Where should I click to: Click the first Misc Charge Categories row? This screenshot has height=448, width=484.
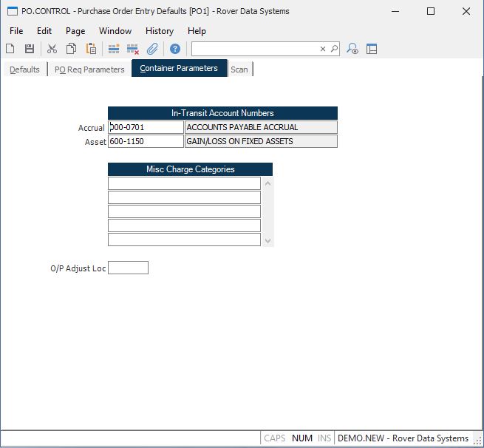coord(184,183)
